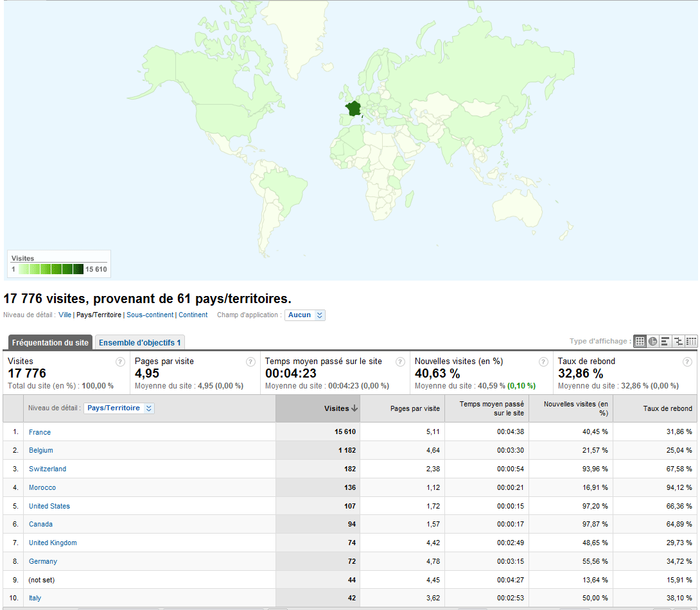Select the pivot table view icon

[691, 342]
